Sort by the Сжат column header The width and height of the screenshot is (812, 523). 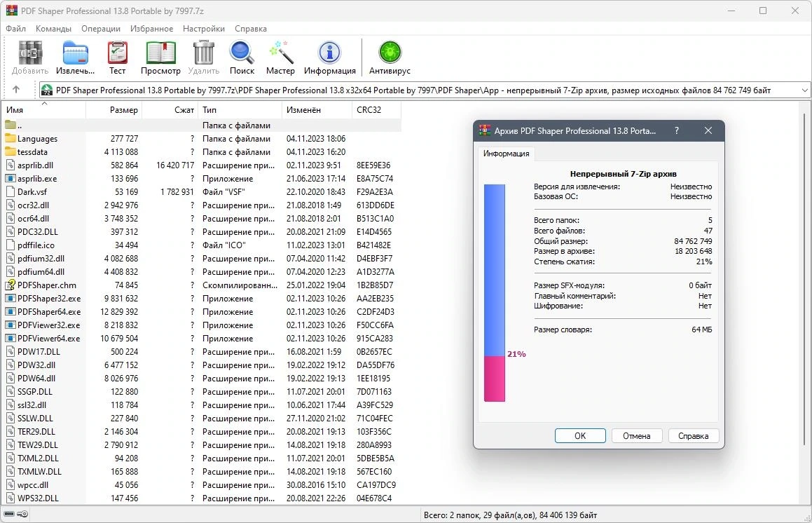[x=170, y=110]
